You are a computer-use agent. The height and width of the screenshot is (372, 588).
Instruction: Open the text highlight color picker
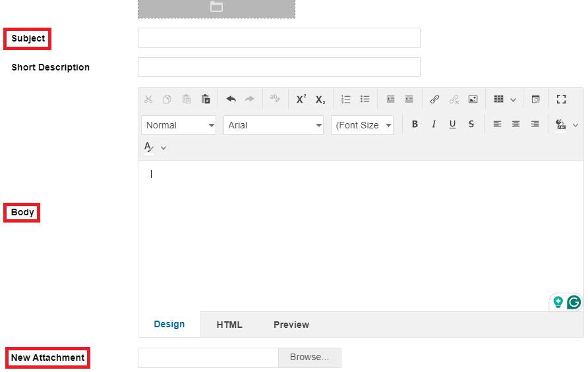click(562, 124)
